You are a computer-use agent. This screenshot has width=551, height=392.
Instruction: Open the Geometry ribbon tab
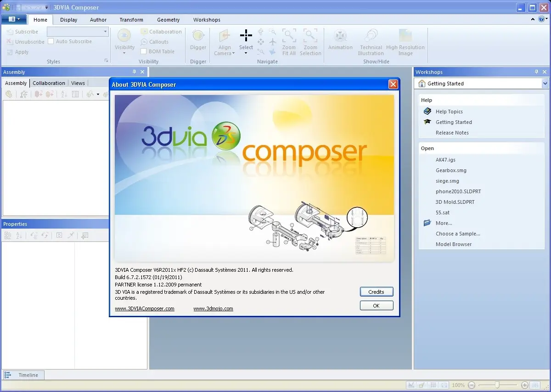pos(169,20)
